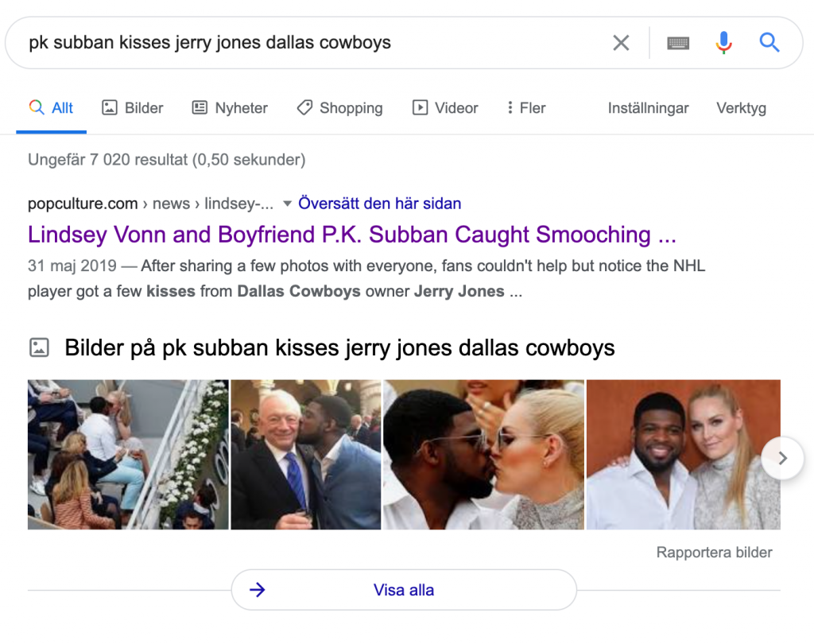
Task: Switch to the Bilder tab
Action: [133, 108]
